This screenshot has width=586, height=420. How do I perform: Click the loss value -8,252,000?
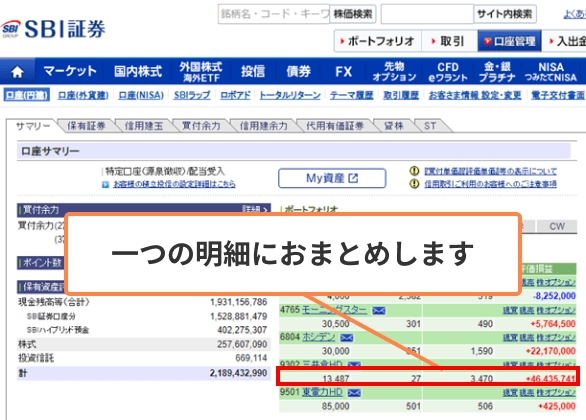(554, 296)
